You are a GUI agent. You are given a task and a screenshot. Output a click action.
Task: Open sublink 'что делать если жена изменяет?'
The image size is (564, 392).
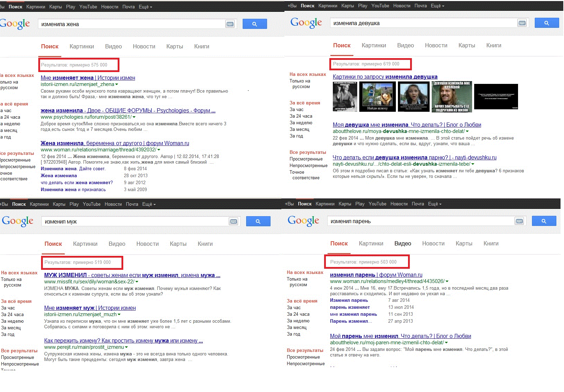[x=77, y=182]
